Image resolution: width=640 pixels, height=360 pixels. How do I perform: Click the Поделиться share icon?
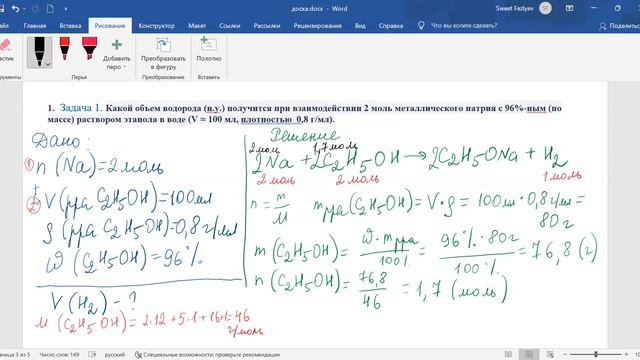602,26
